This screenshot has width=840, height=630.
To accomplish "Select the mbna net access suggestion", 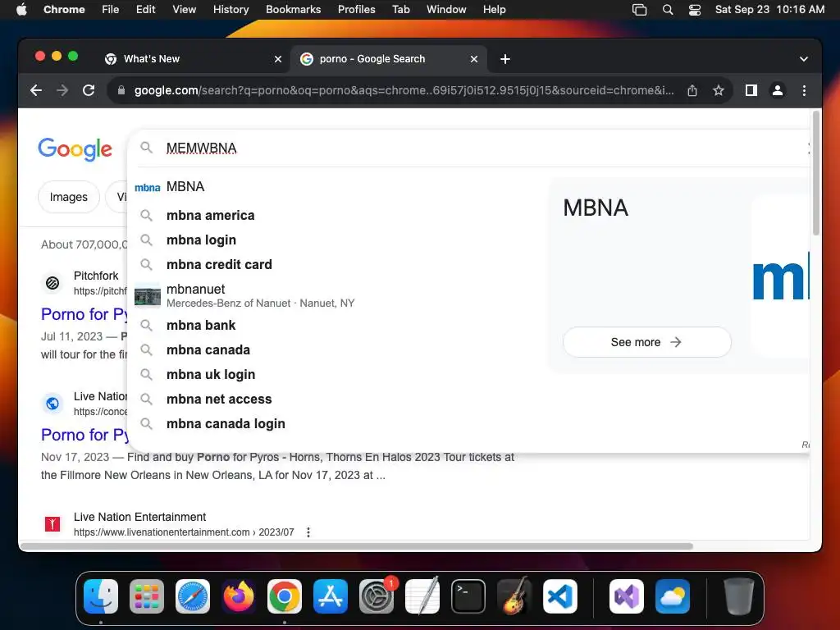I will pyautogui.click(x=337, y=399).
